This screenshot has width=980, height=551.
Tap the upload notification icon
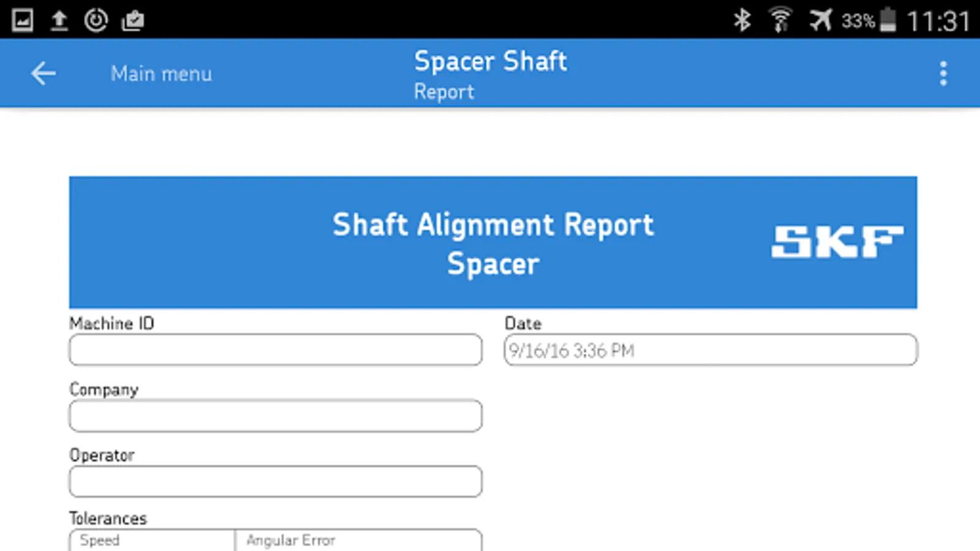59,20
